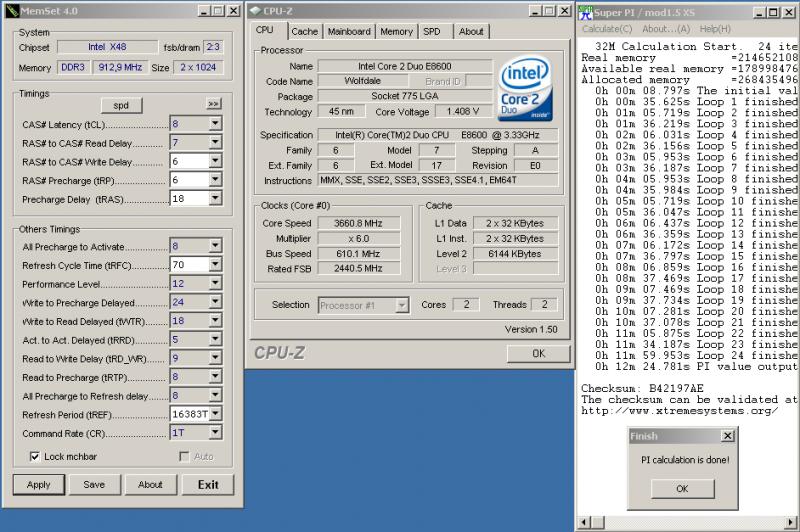Click OK in the Finish dialog

point(683,489)
